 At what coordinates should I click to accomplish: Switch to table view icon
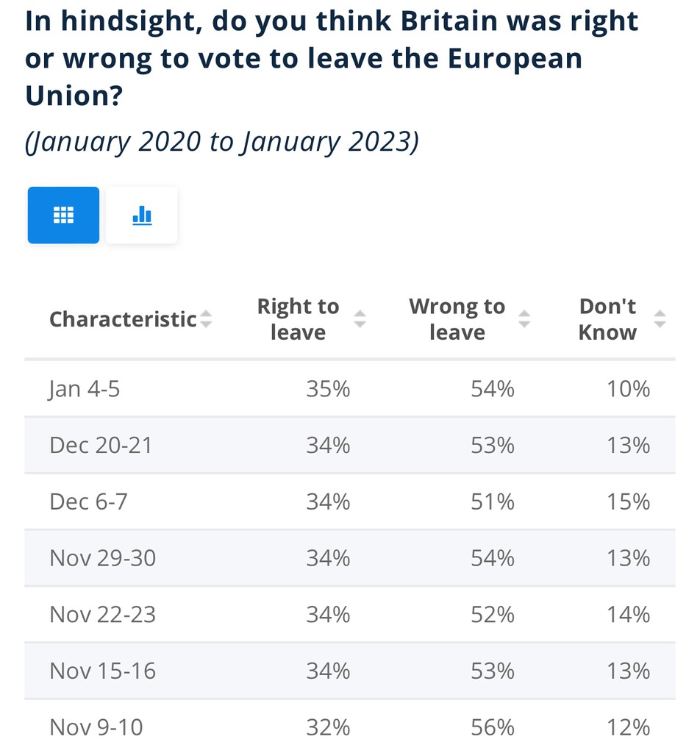tap(63, 215)
